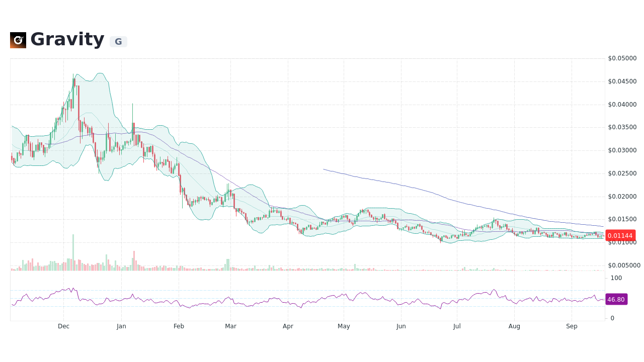
Task: Select the red 0.01144 price tag
Action: 620,235
